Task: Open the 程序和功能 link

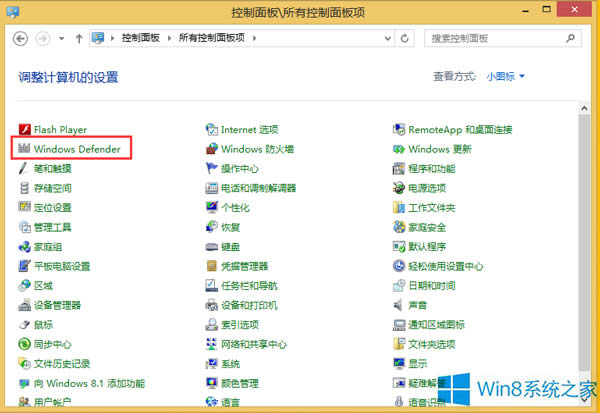Action: click(x=432, y=168)
